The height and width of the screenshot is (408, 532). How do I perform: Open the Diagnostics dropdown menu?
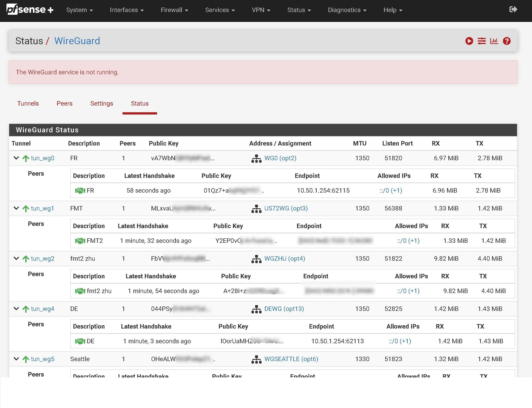(x=347, y=10)
